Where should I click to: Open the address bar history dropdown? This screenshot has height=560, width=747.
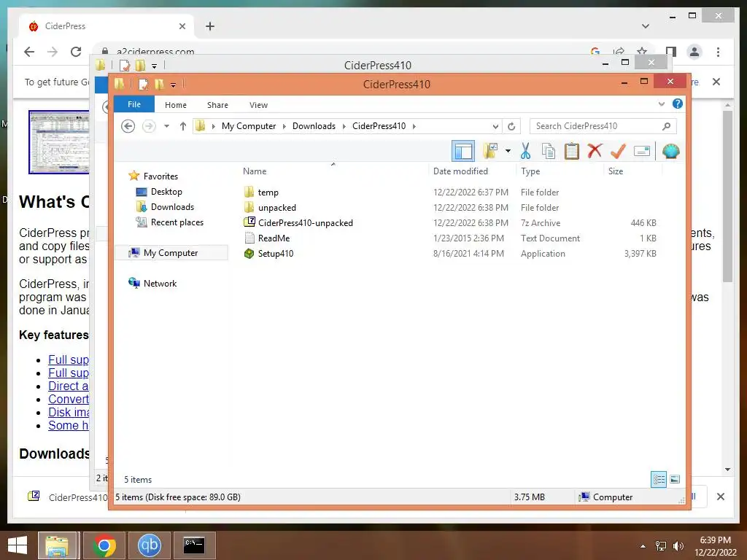[495, 126]
